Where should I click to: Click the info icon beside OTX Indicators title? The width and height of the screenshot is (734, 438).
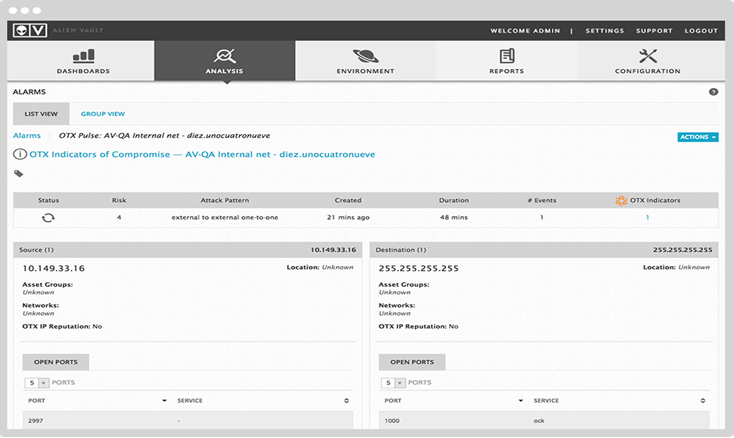pyautogui.click(x=20, y=154)
